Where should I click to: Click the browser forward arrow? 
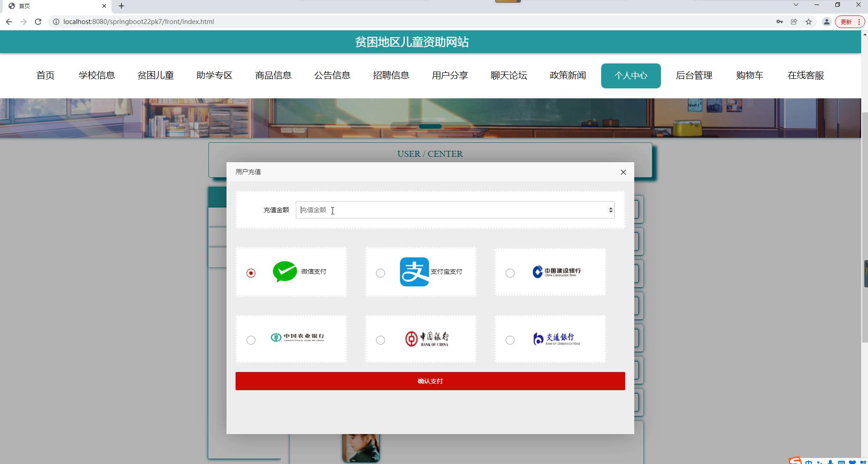[24, 22]
